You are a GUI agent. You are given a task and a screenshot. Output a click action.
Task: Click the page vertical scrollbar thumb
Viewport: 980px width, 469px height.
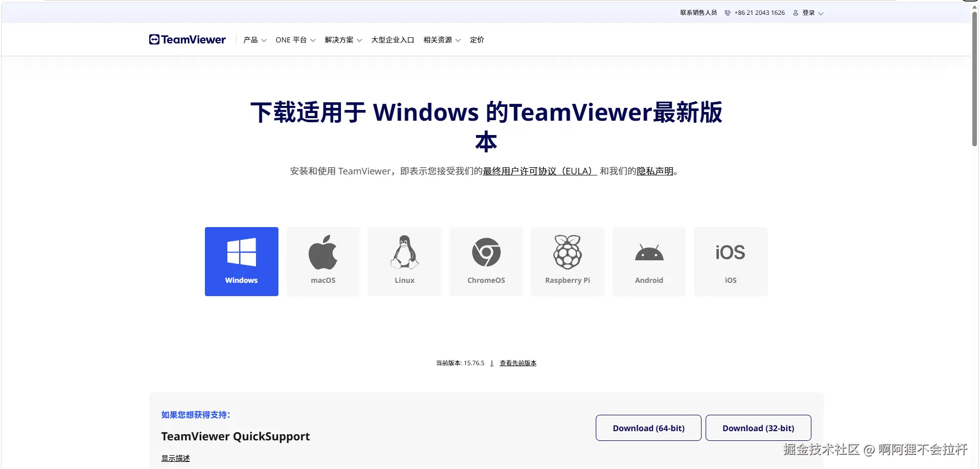point(975,79)
